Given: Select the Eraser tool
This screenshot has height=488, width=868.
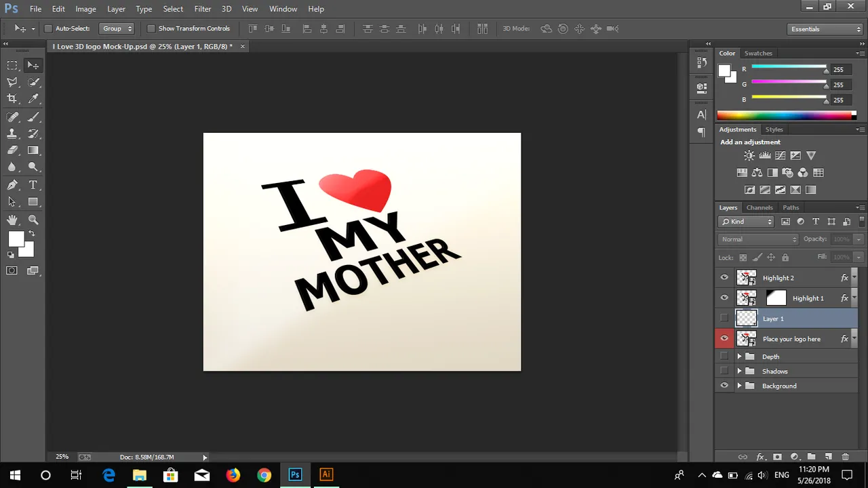Looking at the screenshot, I should (x=12, y=150).
